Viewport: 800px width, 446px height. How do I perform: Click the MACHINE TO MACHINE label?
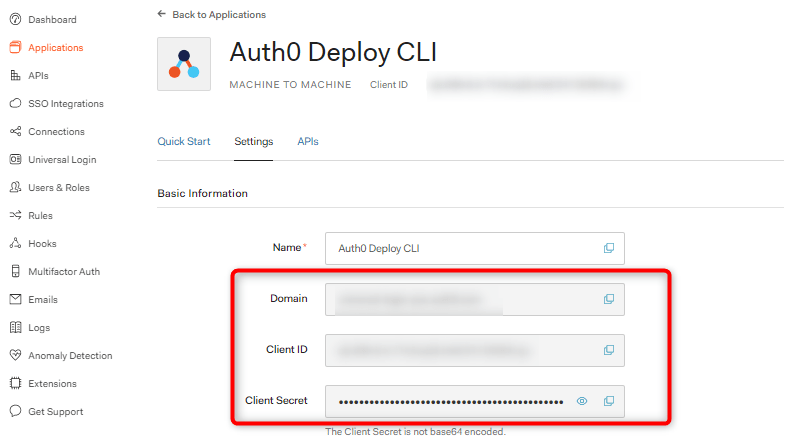tap(290, 85)
